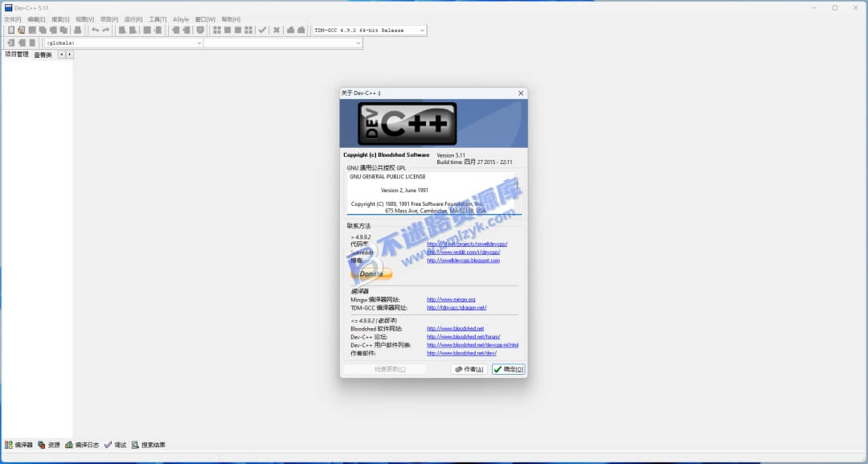Open the bloodshed.net/forum/ link
868x464 pixels.
464,337
